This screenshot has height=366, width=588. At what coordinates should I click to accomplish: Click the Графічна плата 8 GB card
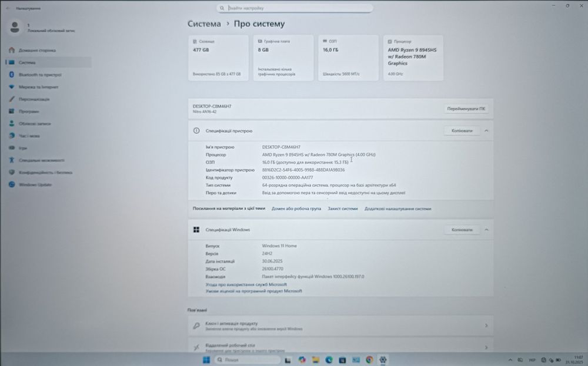[x=283, y=58]
